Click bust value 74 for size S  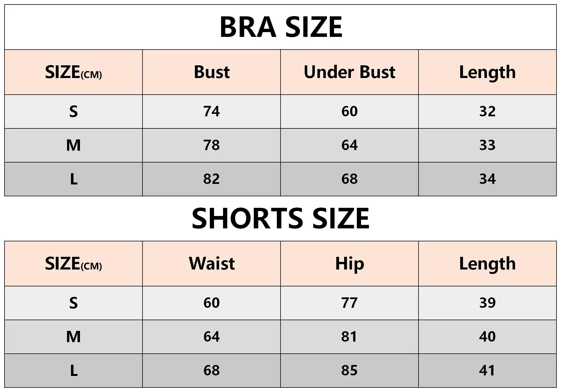click(212, 112)
